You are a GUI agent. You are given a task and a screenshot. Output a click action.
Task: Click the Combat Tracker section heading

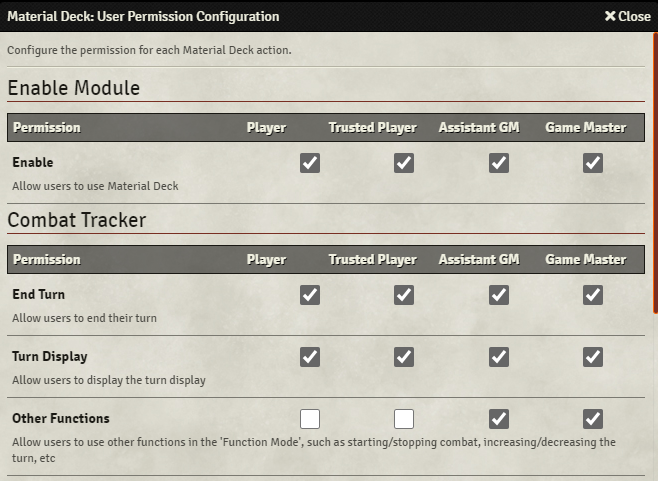pyautogui.click(x=77, y=220)
